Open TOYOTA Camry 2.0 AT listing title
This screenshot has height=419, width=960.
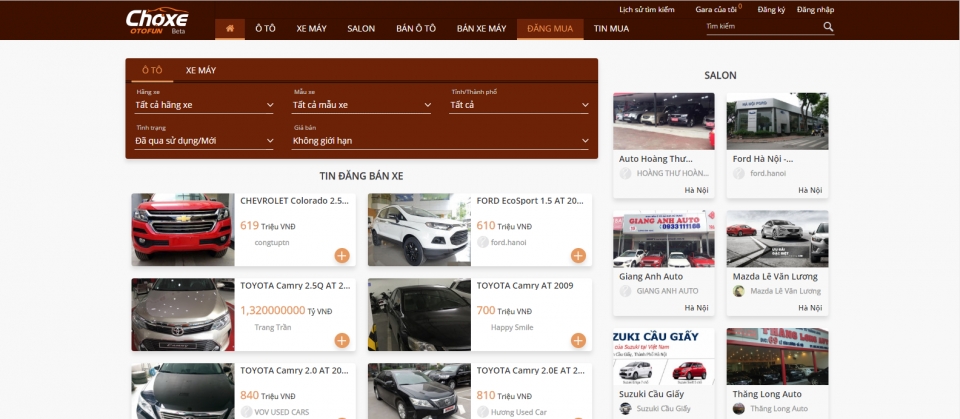[294, 371]
